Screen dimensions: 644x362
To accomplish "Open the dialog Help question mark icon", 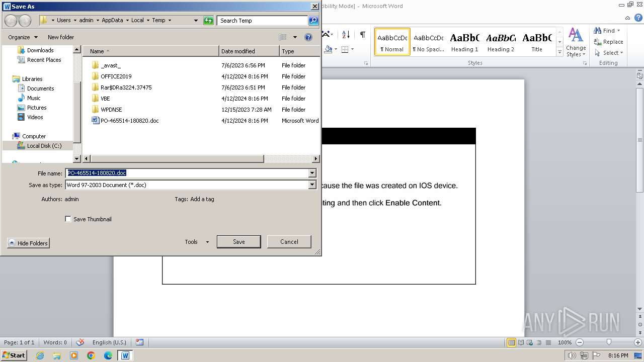I will [308, 37].
